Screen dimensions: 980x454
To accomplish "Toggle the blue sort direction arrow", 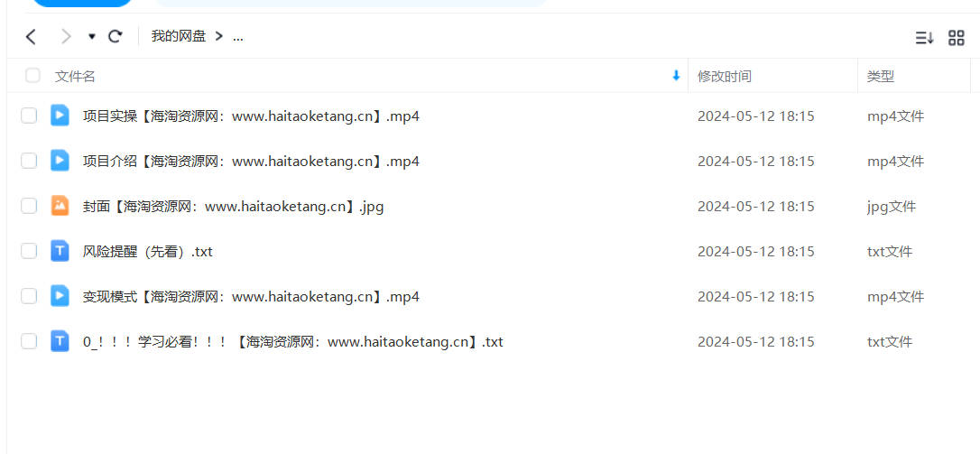I will tap(676, 76).
